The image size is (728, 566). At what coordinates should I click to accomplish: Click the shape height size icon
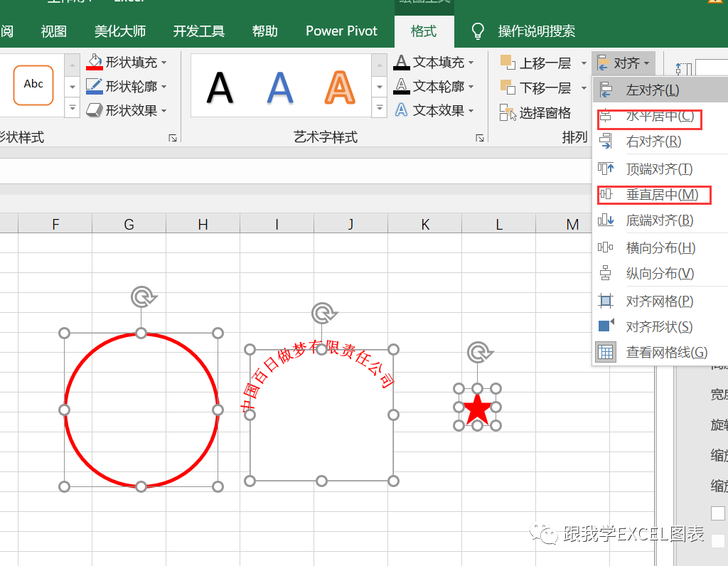coord(683,69)
